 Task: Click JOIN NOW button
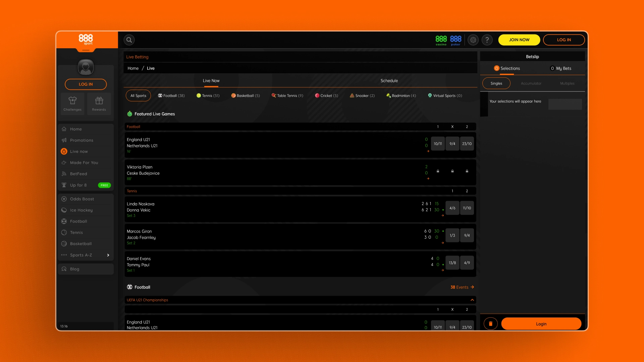click(x=519, y=40)
